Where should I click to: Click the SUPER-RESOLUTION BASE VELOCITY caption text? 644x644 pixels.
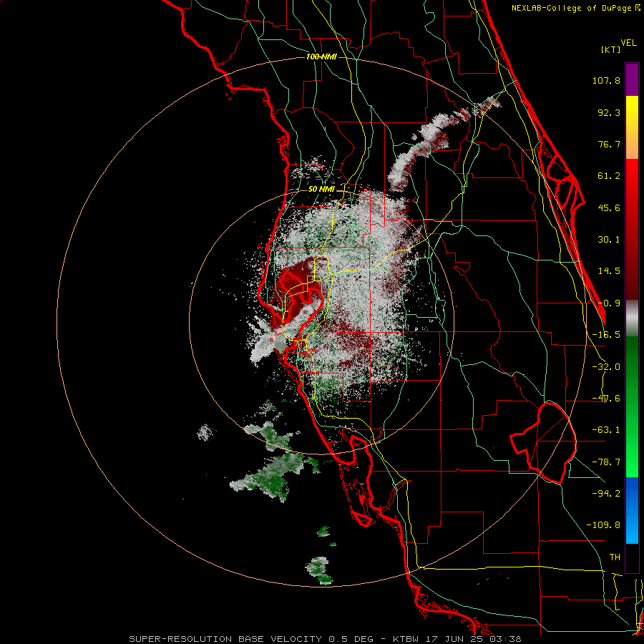pyautogui.click(x=225, y=639)
